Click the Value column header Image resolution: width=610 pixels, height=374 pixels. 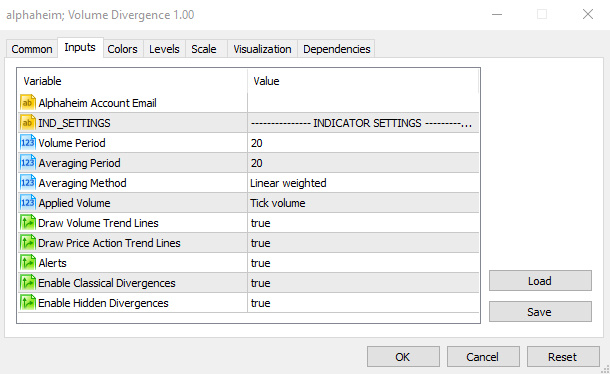363,81
